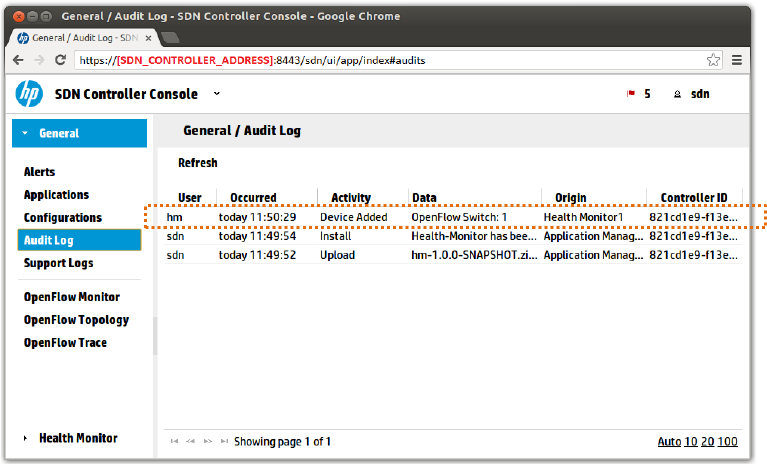Go to the next page of results
767x464 pixels.
point(208,441)
